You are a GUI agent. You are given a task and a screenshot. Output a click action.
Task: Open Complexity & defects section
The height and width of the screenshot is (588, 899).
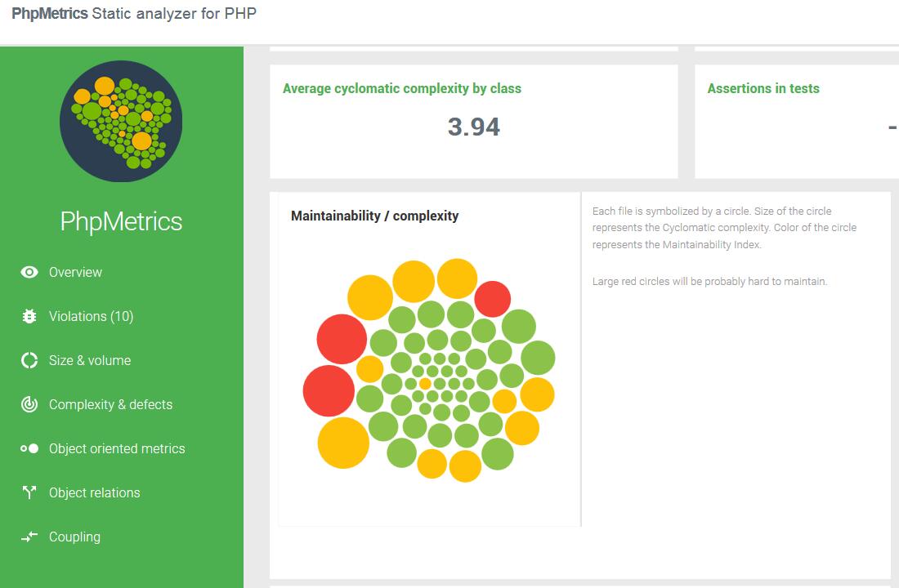tap(110, 404)
